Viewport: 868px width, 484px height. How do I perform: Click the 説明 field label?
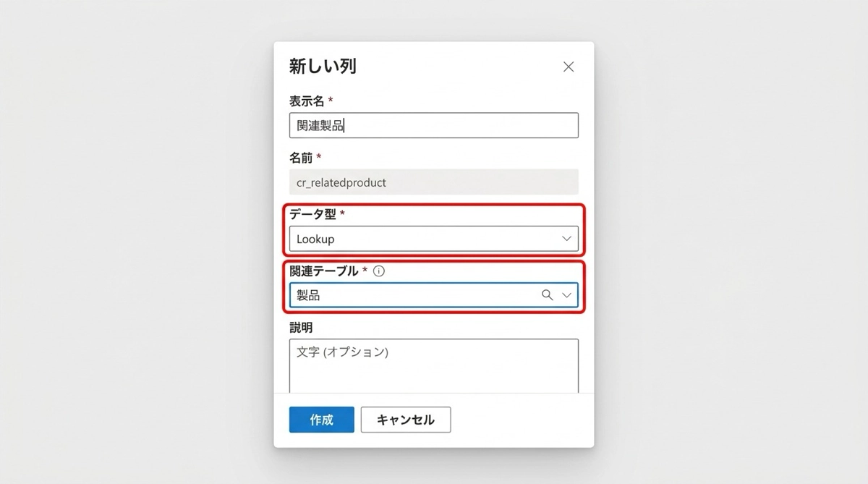click(301, 328)
